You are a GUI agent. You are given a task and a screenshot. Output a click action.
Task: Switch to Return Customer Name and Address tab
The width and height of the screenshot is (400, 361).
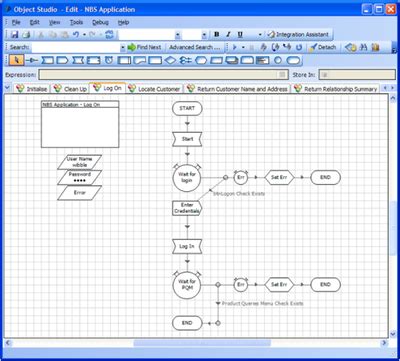coord(237,89)
